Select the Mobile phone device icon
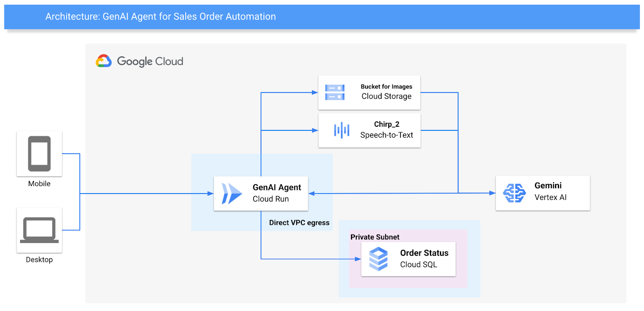This screenshot has width=644, height=311. tap(39, 154)
